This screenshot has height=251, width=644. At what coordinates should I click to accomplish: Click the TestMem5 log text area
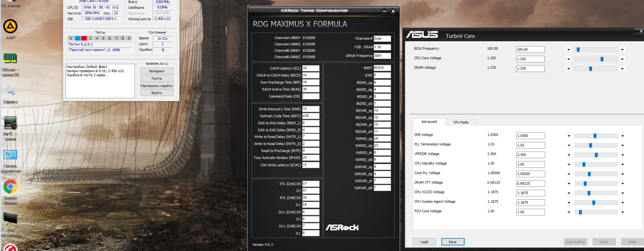[100, 81]
